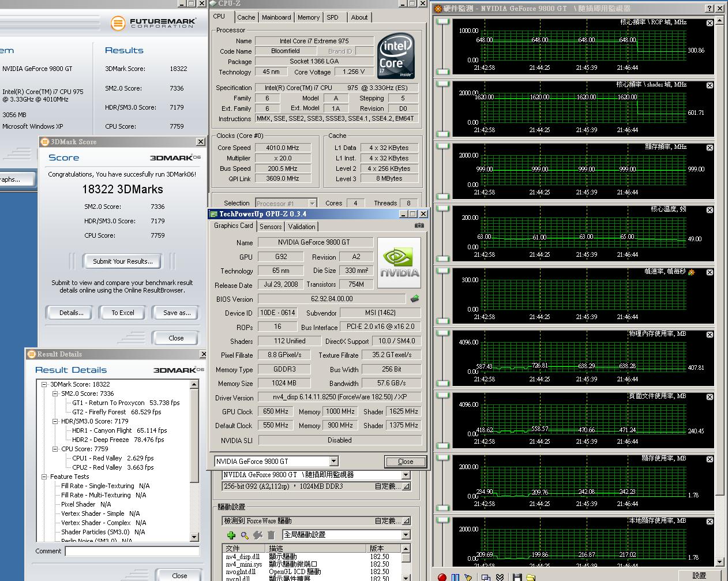Click the Result Details vertical scrollbar
The width and height of the screenshot is (728, 581).
[194, 460]
